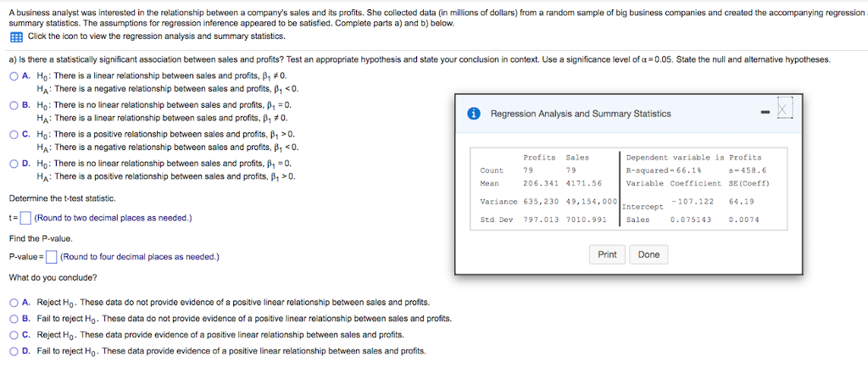Screen dimensions: 868x368
Task: Select conclusion A: Reject H0, no evidence
Action: (14, 303)
